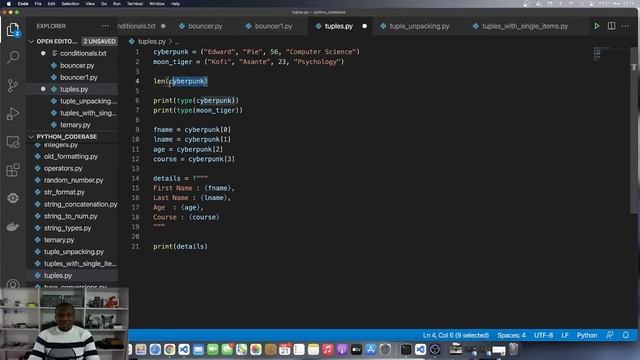
Task: Open the Explorer view in activity bar
Action: point(13,30)
